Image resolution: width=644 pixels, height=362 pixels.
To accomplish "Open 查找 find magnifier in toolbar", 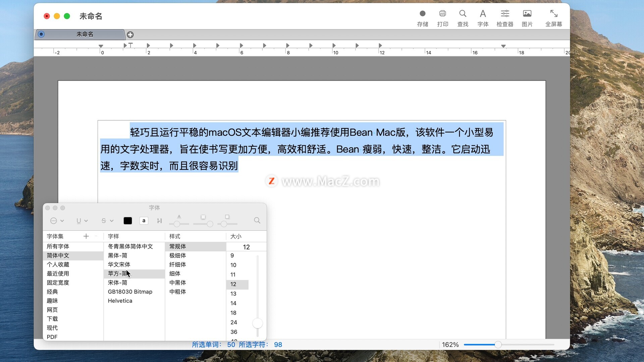I will click(x=463, y=14).
